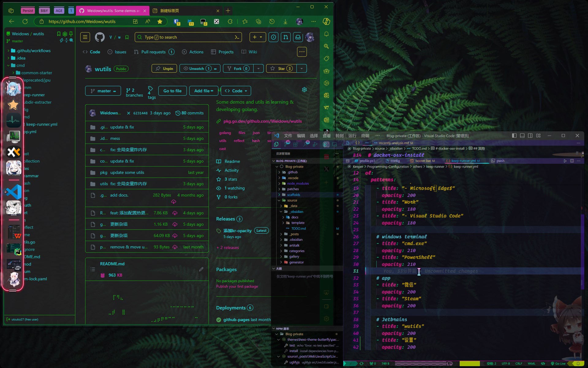This screenshot has height=368, width=588.
Task: Expand the .github/workflows folder in the tree
Action: 8,51
